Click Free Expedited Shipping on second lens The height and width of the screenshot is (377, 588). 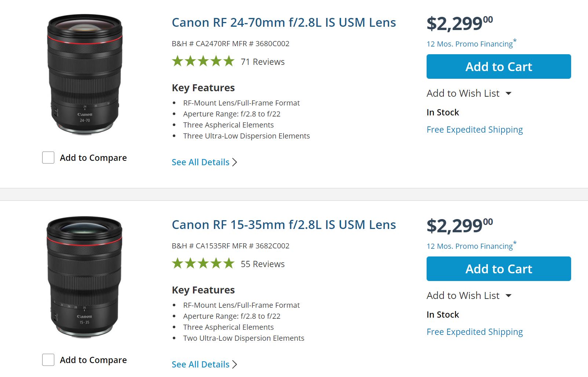(x=475, y=332)
